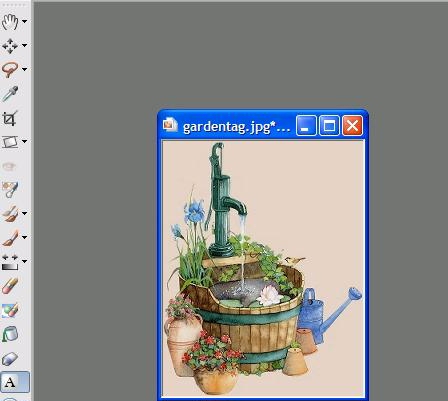Pick the Paint Brush tool
This screenshot has height=401, width=448.
click(x=10, y=238)
